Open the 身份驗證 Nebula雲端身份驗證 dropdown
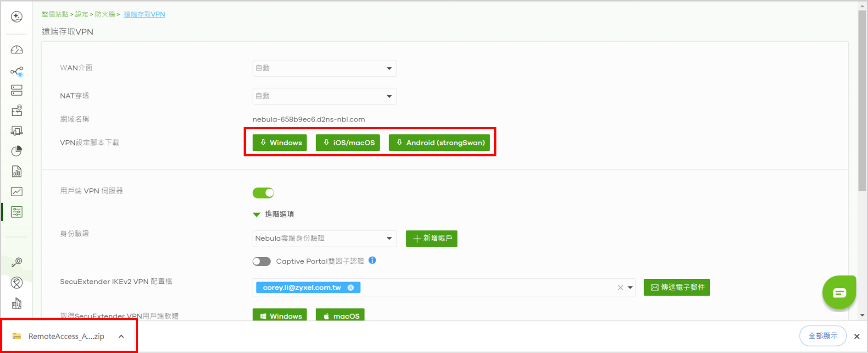The image size is (868, 353). pos(324,238)
